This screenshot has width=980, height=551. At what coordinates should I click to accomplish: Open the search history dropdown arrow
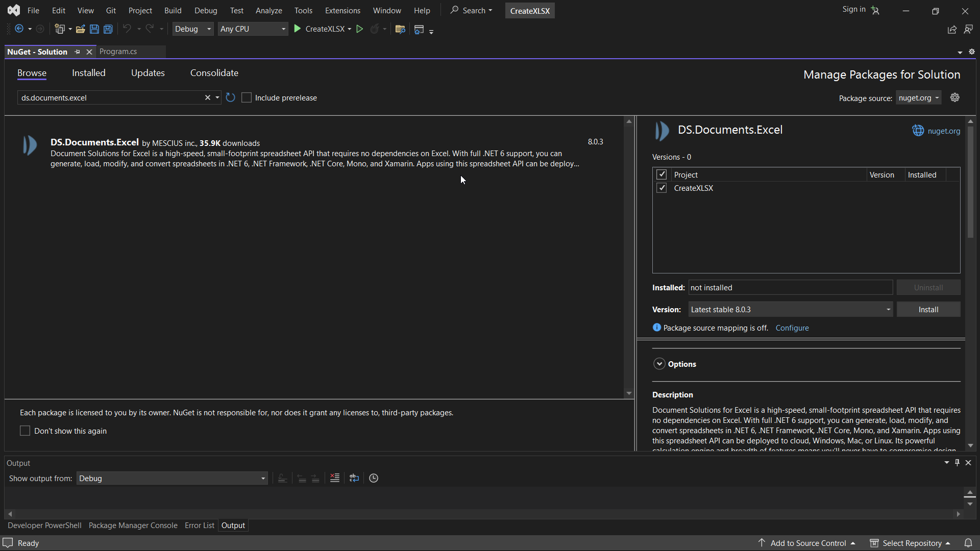217,97
